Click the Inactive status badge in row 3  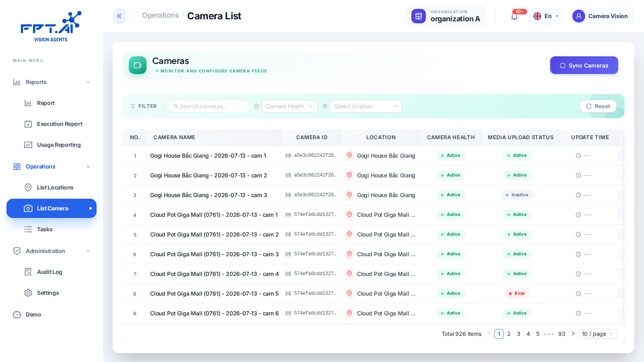click(517, 195)
